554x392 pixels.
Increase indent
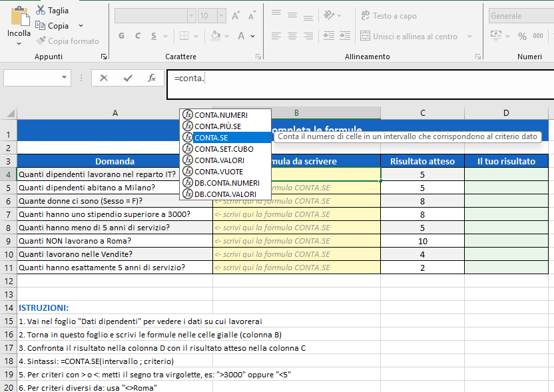[345, 36]
